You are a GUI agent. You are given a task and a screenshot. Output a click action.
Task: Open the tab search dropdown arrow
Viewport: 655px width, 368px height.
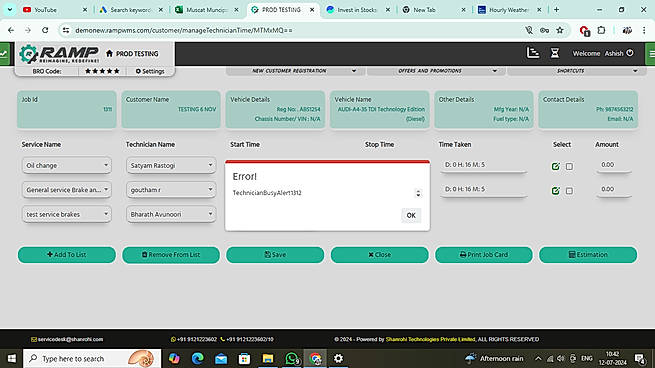10,10
